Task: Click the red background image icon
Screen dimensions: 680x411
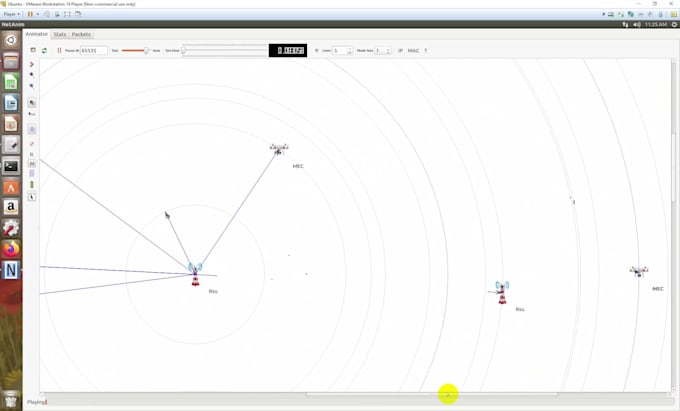Action: coord(32,144)
